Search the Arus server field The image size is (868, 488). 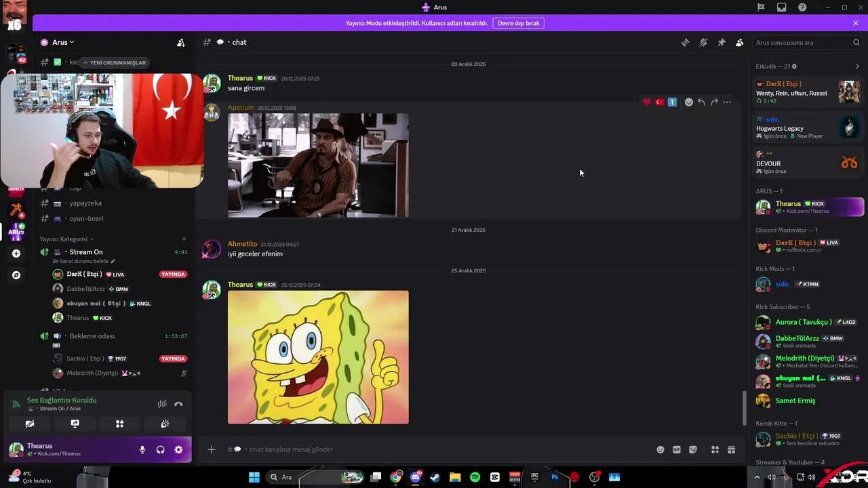click(807, 42)
